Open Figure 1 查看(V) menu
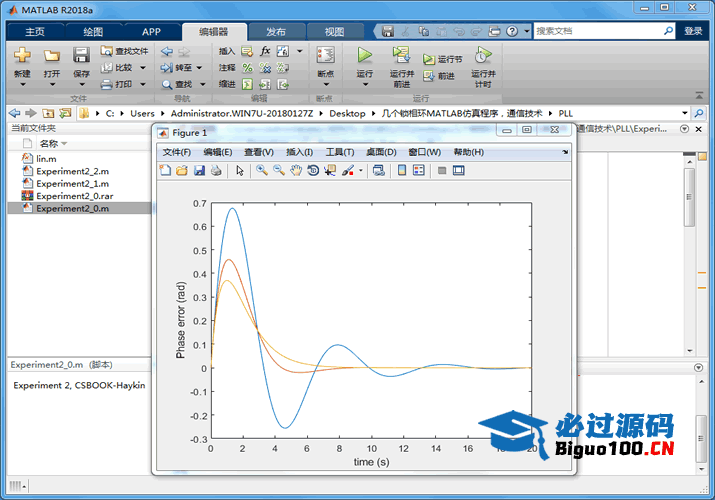715x500 pixels. click(259, 152)
